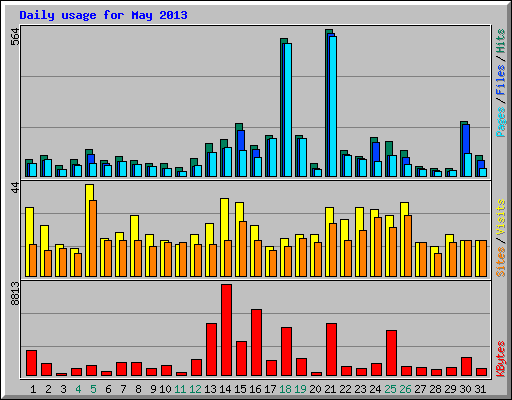Click day 18 on the x-axis

[x=285, y=389]
